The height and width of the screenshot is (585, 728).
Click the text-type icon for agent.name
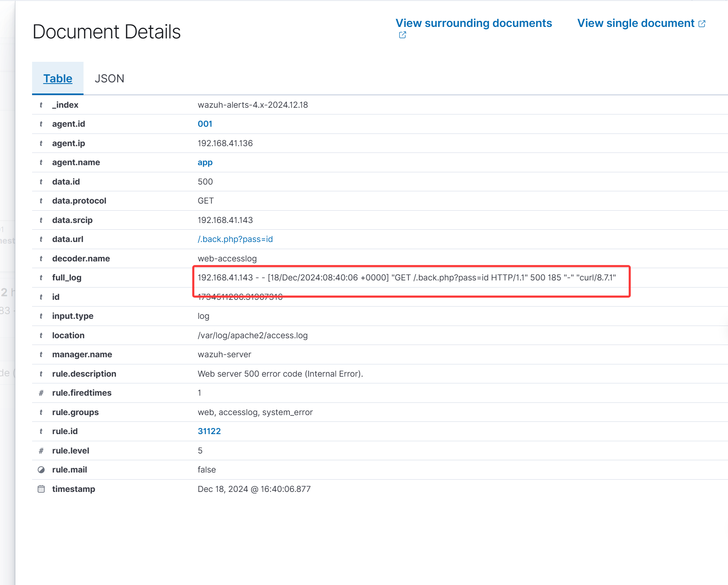tap(41, 162)
